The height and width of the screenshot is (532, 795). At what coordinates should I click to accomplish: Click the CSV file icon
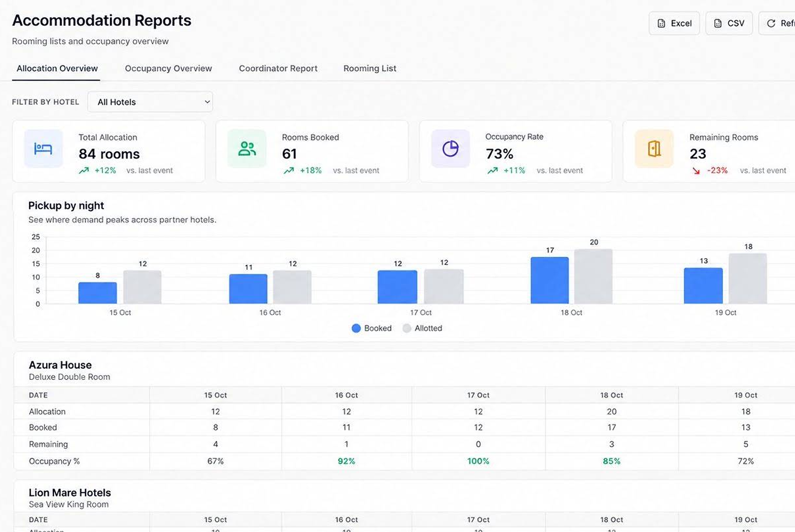[718, 23]
